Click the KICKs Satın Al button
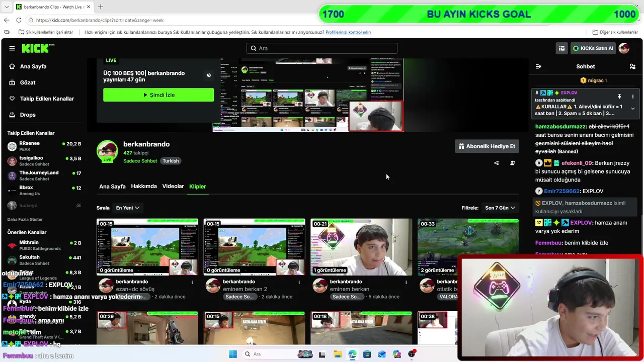 593,48
